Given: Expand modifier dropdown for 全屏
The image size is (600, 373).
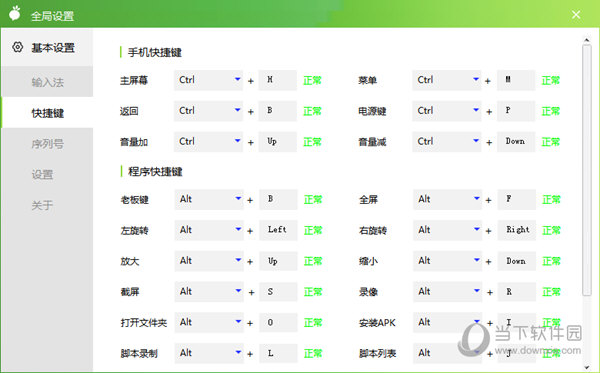Looking at the screenshot, I should click(x=447, y=199).
